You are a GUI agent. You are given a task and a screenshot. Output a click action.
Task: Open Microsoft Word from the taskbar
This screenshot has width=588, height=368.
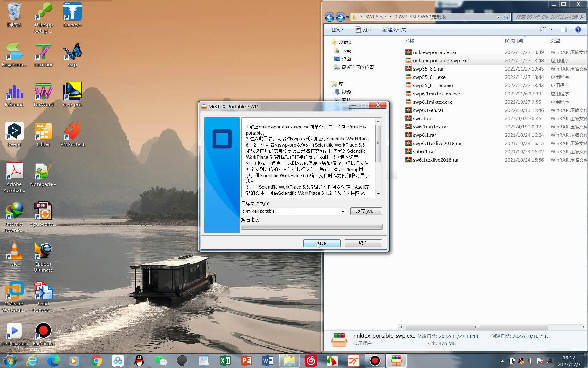click(268, 361)
